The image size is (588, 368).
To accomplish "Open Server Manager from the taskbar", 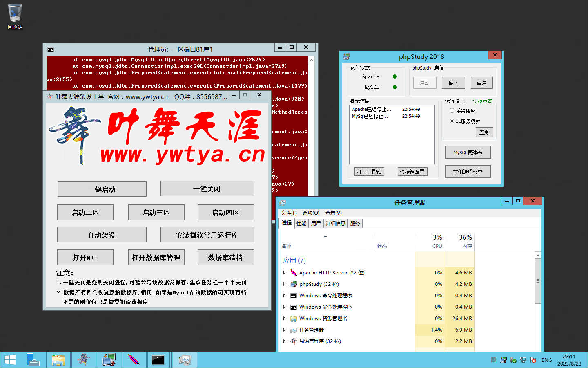I will point(33,360).
